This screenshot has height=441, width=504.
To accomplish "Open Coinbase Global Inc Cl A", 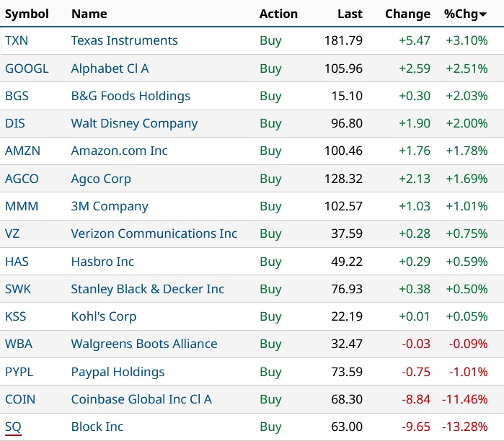I will pyautogui.click(x=141, y=400).
